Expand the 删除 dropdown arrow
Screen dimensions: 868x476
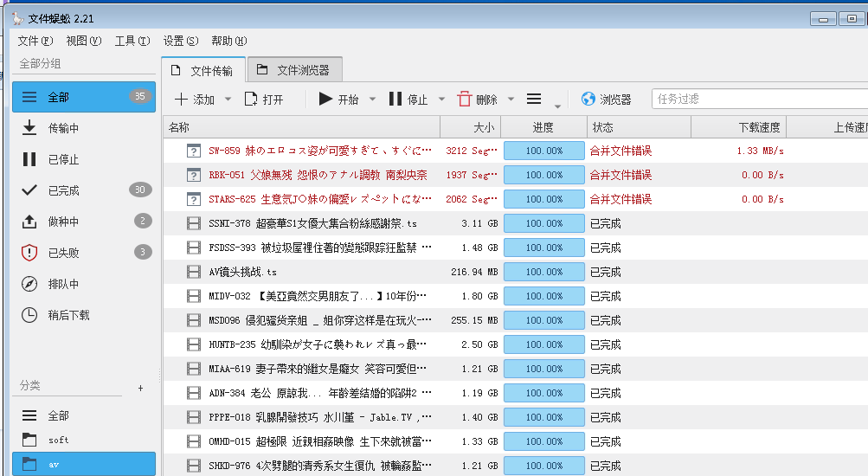tap(511, 100)
